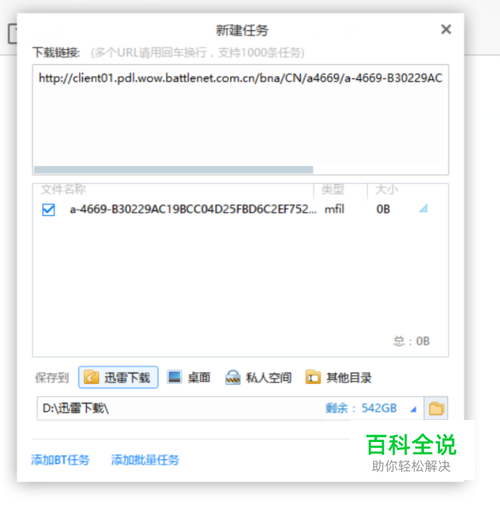Click the 迅雷下载 folder icon

click(x=91, y=377)
